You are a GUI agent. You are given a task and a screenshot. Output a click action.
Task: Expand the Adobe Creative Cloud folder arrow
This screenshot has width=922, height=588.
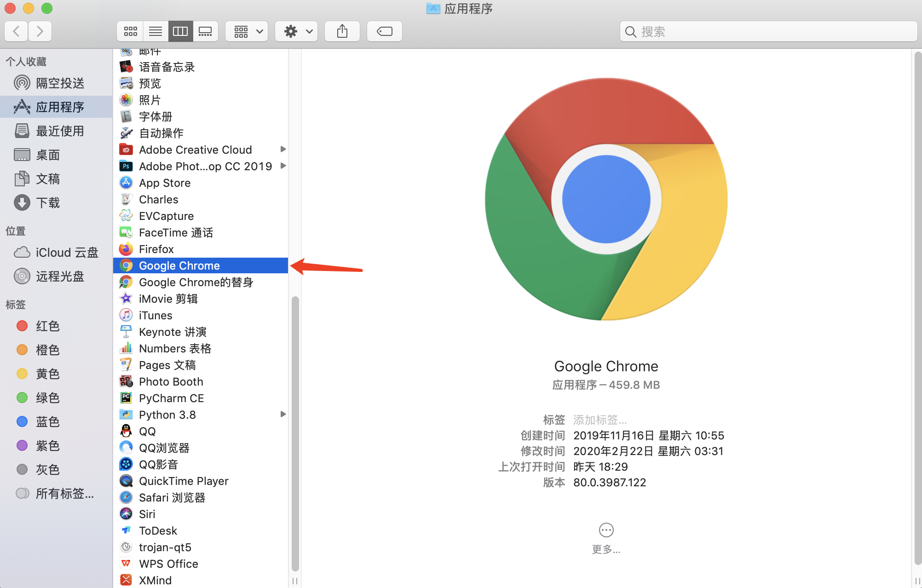[x=283, y=149]
